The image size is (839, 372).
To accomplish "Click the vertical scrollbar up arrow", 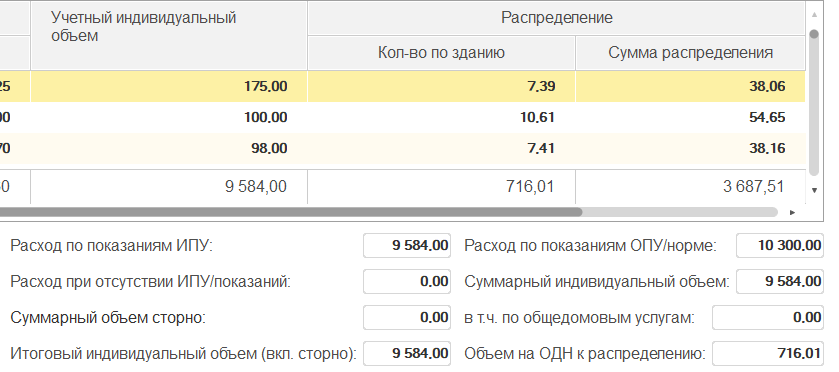I will coord(814,15).
